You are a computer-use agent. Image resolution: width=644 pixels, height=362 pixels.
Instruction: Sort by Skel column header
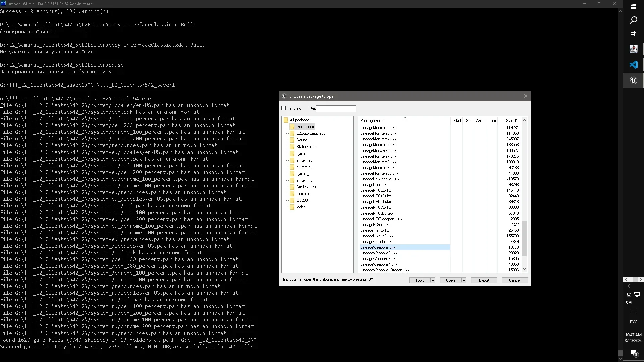coord(457,121)
